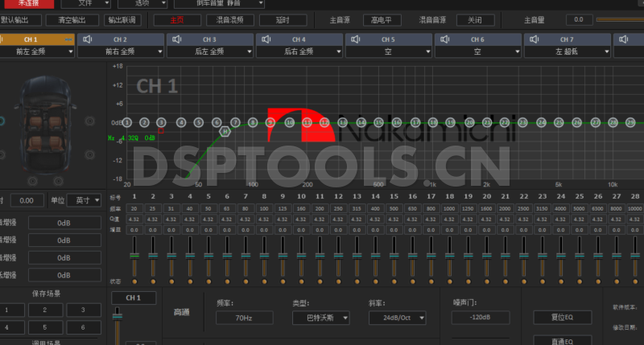The image size is (644, 345).
Task: Toggle the 高电平 main source switch
Action: (x=382, y=19)
